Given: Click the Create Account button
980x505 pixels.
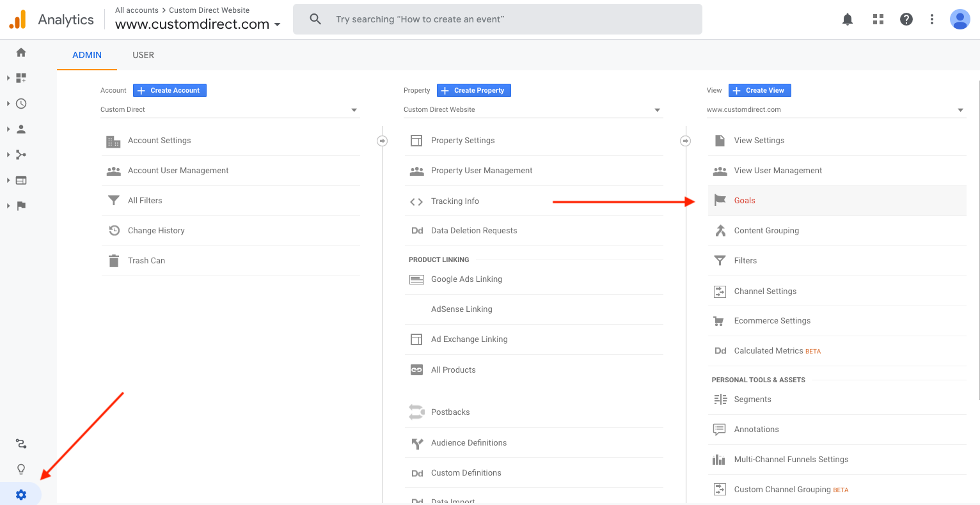Looking at the screenshot, I should 170,91.
